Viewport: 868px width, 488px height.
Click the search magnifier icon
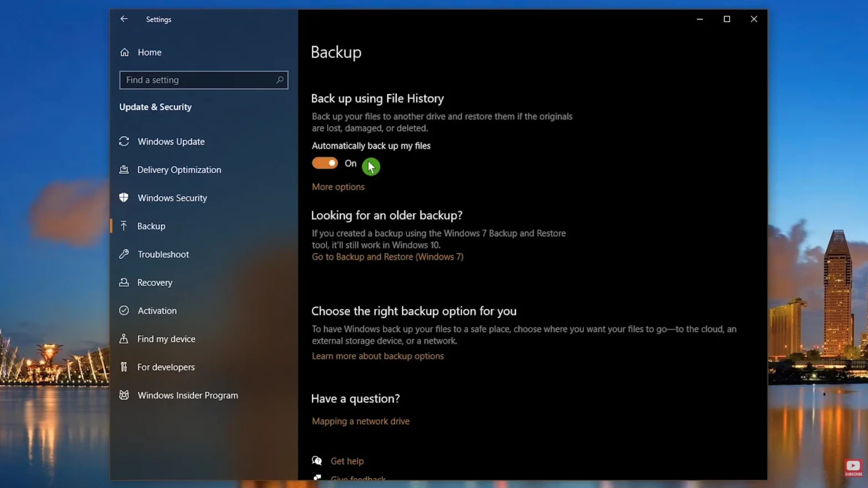(280, 80)
